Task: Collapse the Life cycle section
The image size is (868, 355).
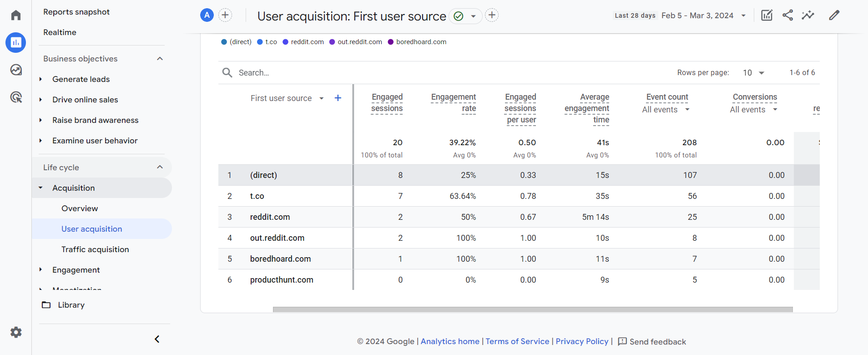Action: (x=160, y=167)
